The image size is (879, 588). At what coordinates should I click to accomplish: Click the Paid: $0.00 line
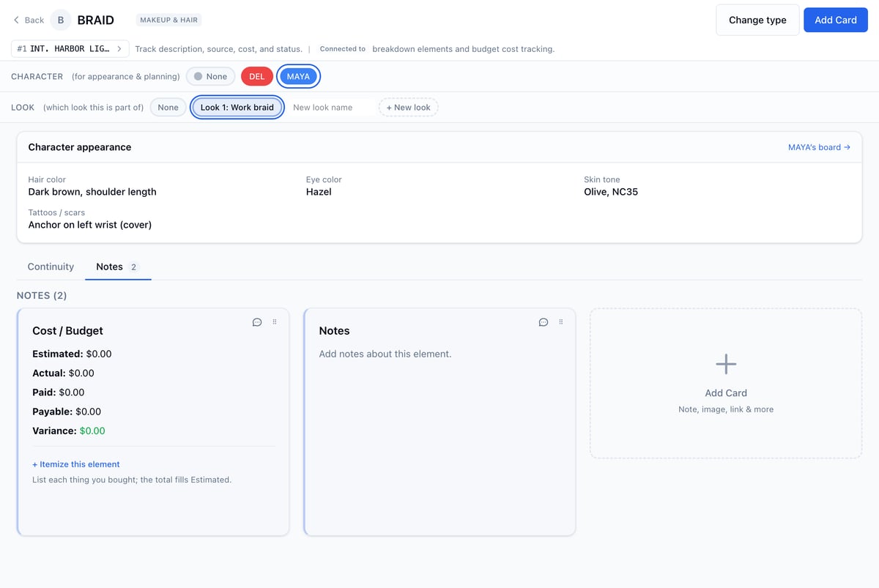[59, 392]
